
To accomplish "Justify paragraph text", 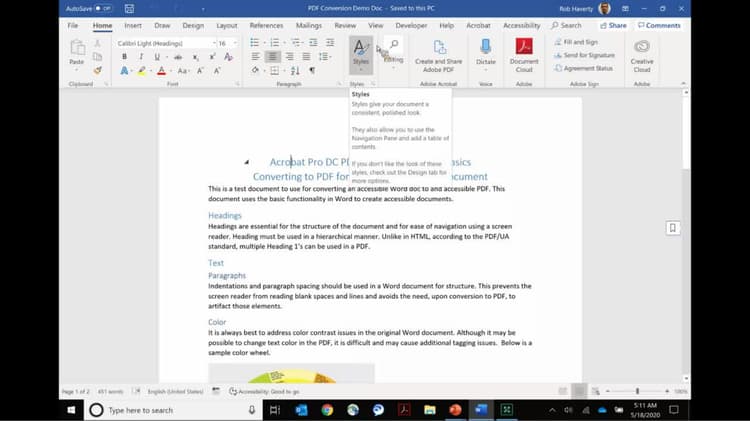I will pyautogui.click(x=306, y=57).
